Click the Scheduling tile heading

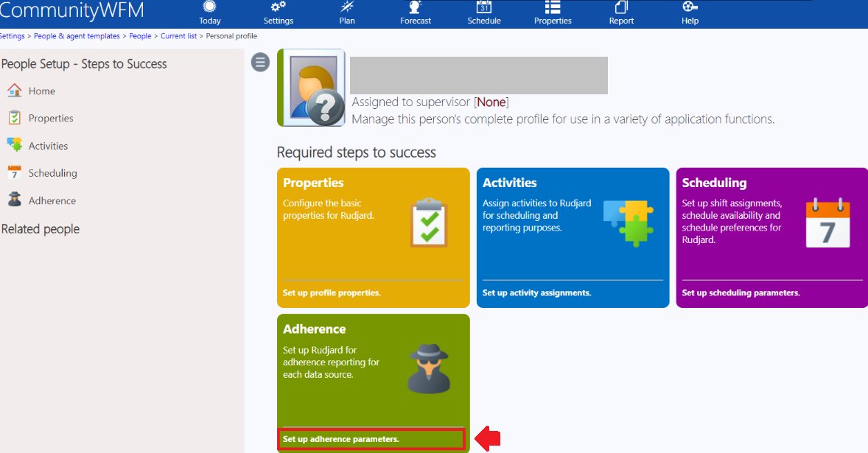click(714, 183)
